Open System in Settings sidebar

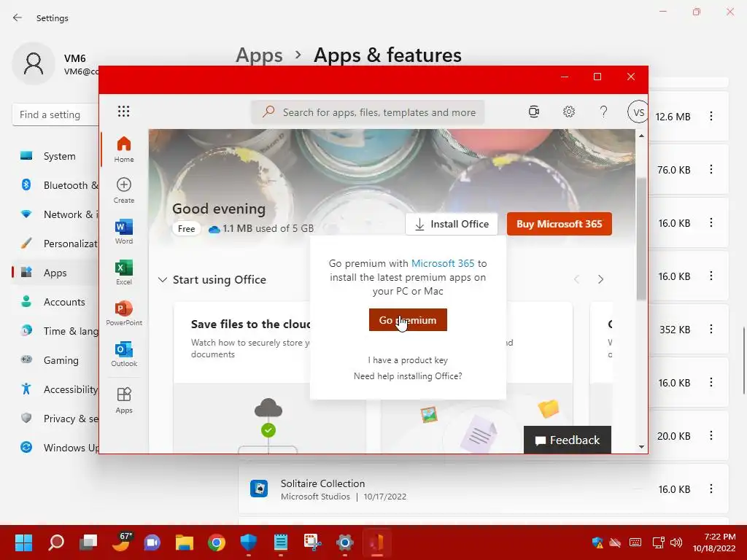pyautogui.click(x=55, y=156)
